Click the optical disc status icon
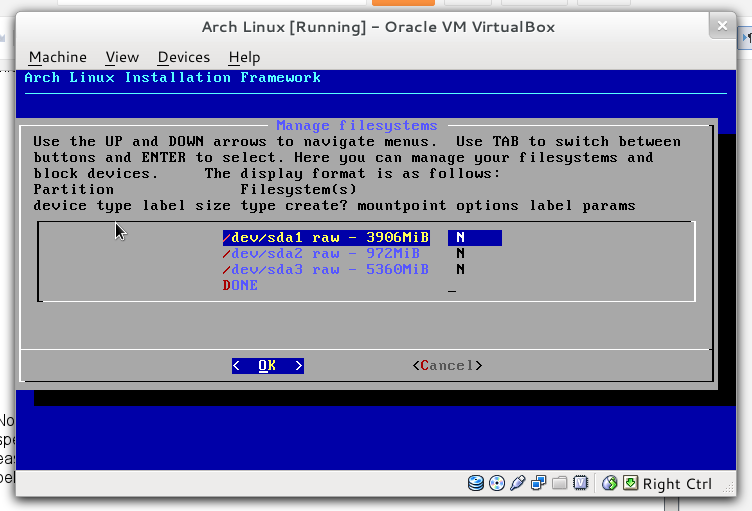This screenshot has width=752, height=511. tap(496, 483)
